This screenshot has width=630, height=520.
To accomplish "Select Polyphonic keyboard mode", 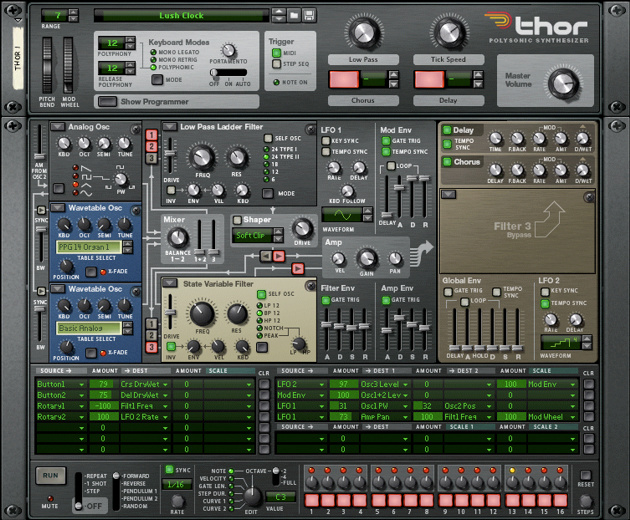I will (153, 67).
